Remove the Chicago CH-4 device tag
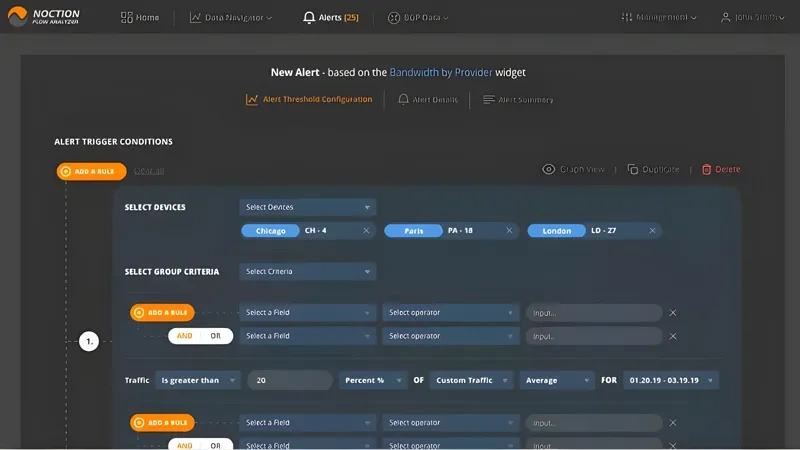The width and height of the screenshot is (800, 450). tap(366, 231)
